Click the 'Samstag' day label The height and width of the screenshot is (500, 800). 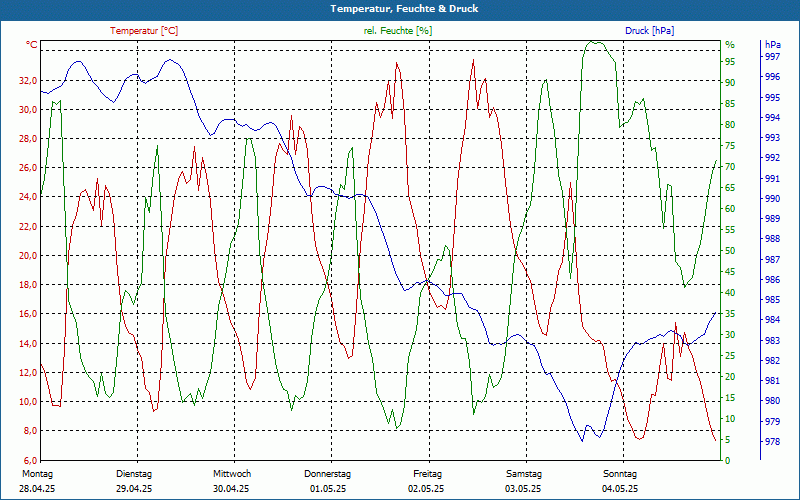point(524,474)
